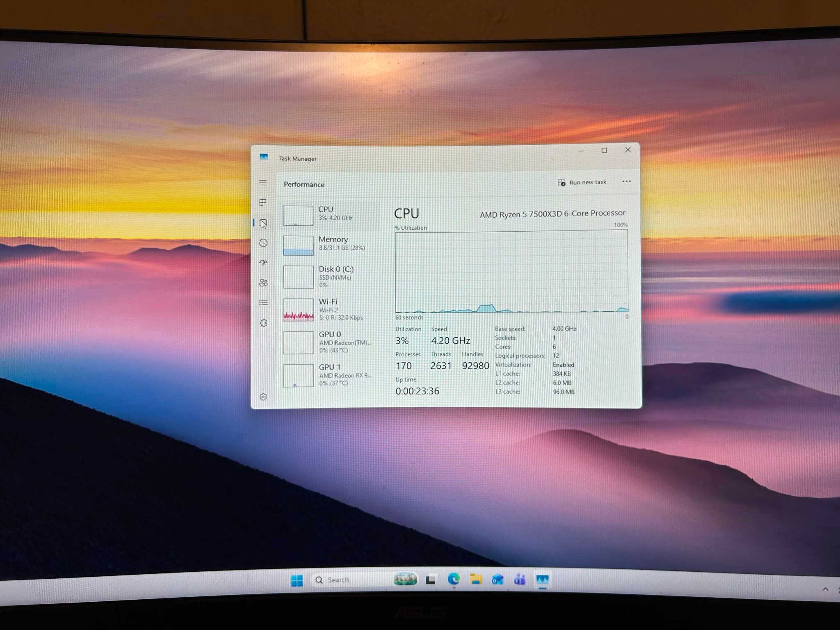Click the 170 processes count
Screen dimensions: 840x630
[x=404, y=365]
